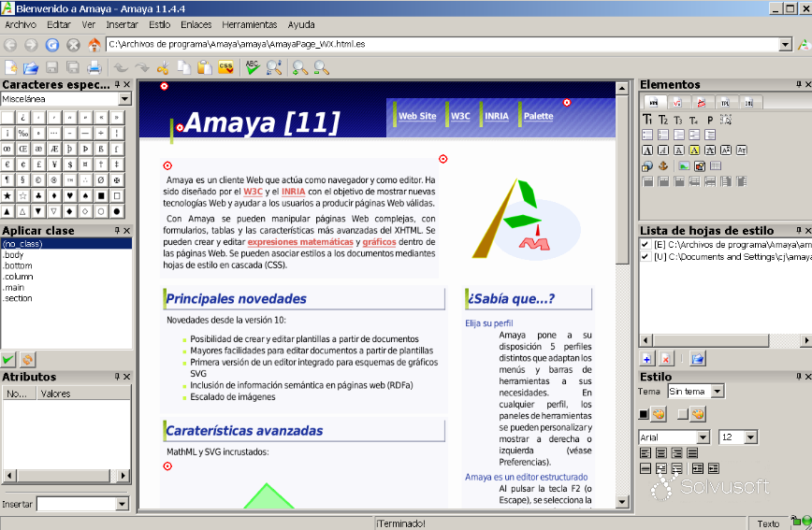This screenshot has width=812, height=530.
Task: Follow the Palette link in header
Action: pyautogui.click(x=538, y=116)
